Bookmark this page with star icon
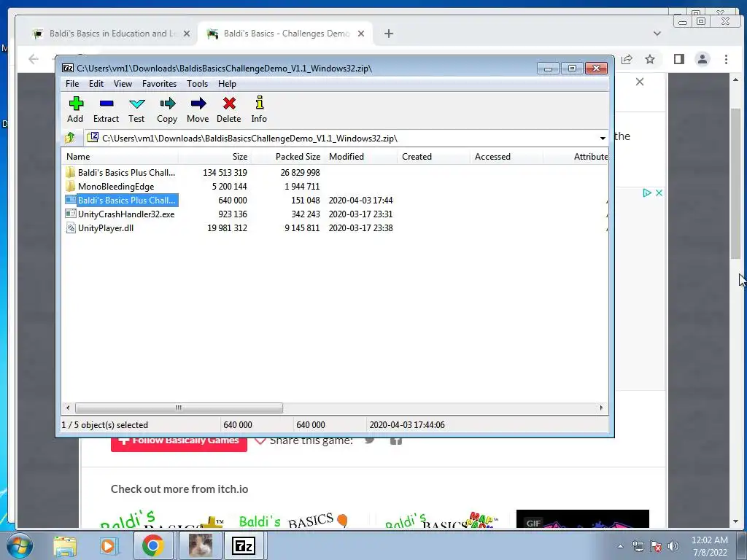This screenshot has width=747, height=560. [x=650, y=59]
